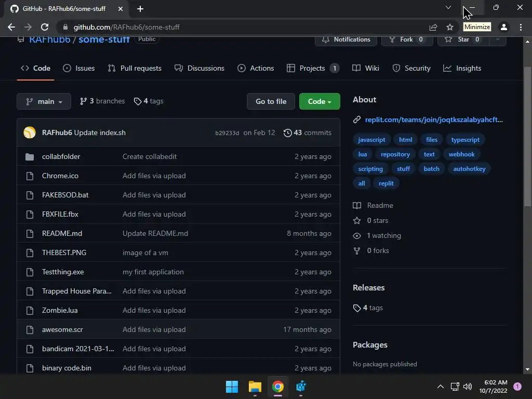Click the eye icon beside 1 watching
The height and width of the screenshot is (399, 532).
pyautogui.click(x=357, y=236)
